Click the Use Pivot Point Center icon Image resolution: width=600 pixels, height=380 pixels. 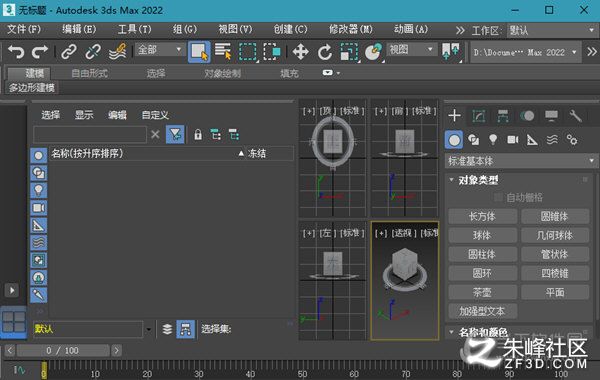coord(451,52)
